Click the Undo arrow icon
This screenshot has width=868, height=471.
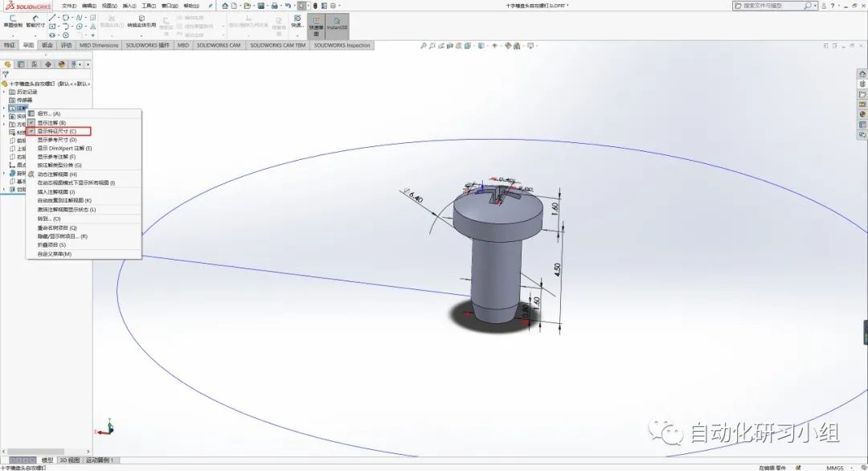point(288,6)
